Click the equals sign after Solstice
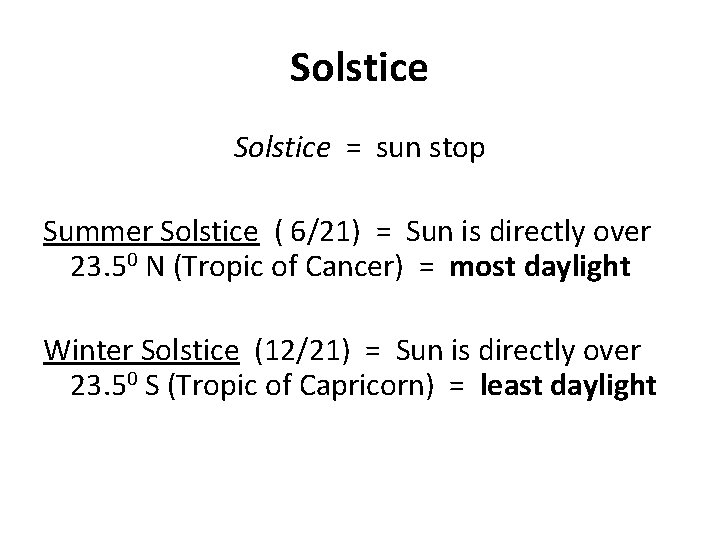Image resolution: width=720 pixels, height=540 pixels. (353, 149)
